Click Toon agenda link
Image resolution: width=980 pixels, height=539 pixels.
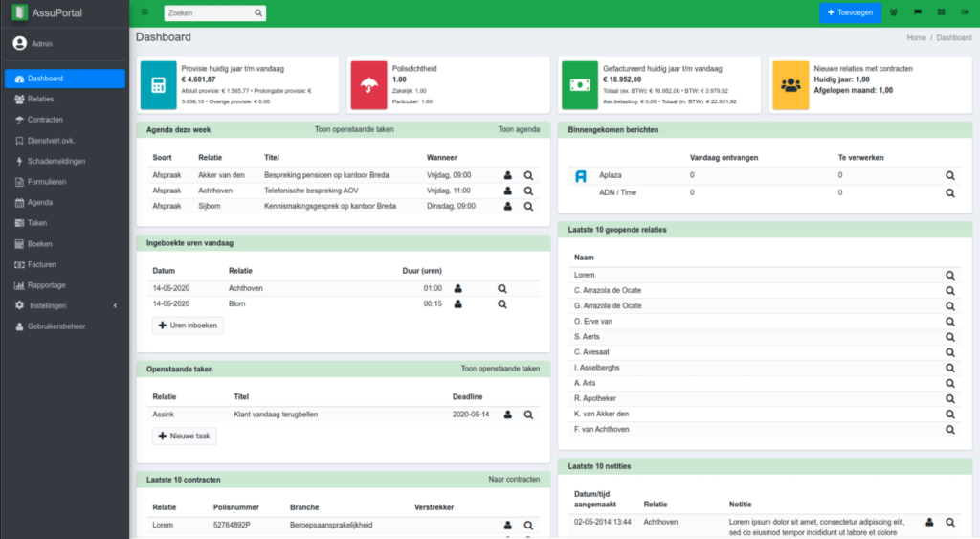519,129
